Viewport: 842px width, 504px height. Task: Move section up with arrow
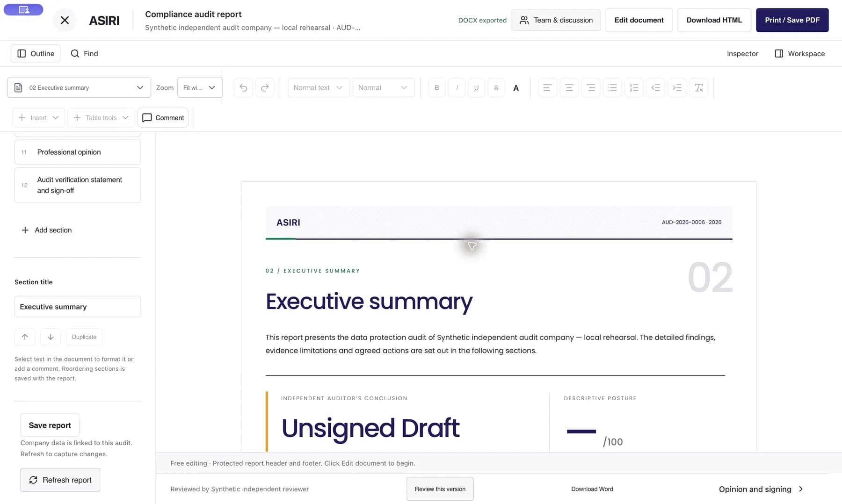point(25,337)
